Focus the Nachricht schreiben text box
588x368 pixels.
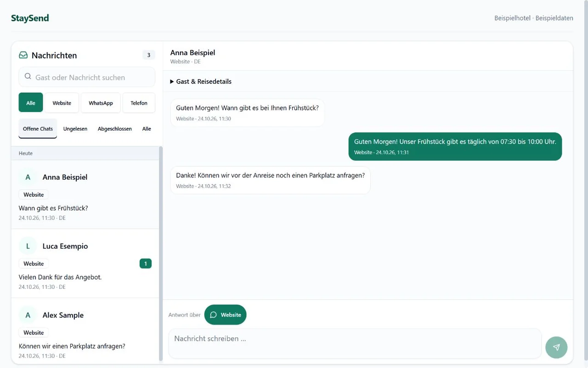click(355, 344)
